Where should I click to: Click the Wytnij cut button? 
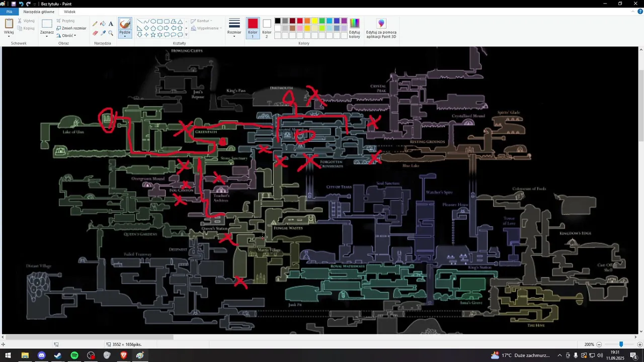tap(26, 21)
